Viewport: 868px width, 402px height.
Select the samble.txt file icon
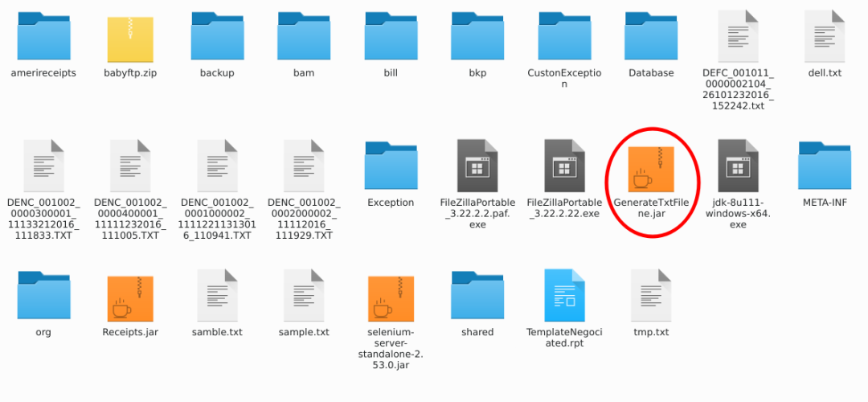click(x=217, y=295)
